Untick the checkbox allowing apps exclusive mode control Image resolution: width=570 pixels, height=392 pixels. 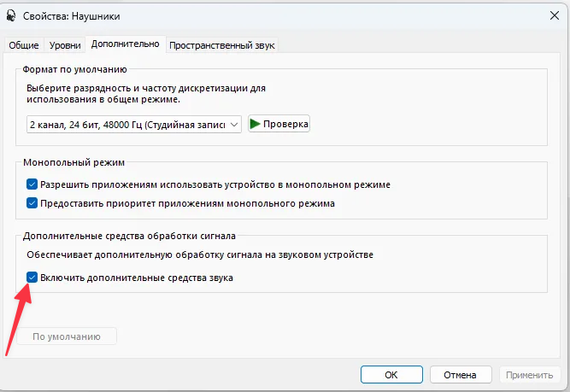pos(32,184)
